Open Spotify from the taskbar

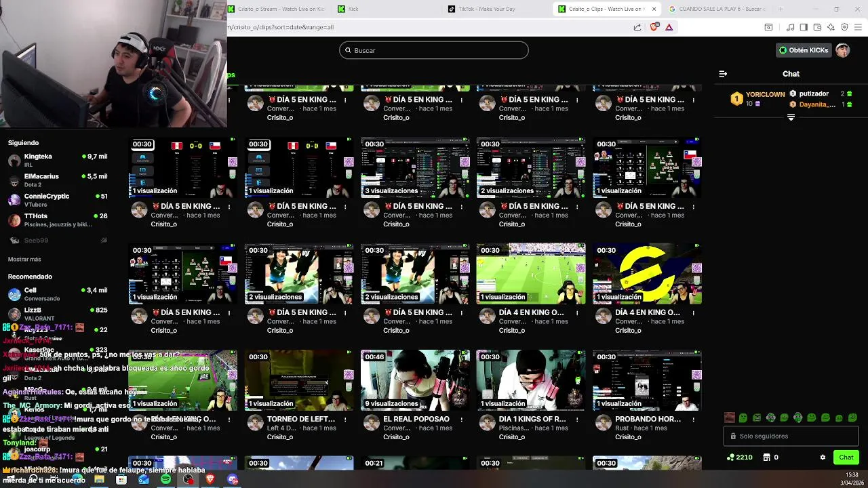pyautogui.click(x=166, y=479)
